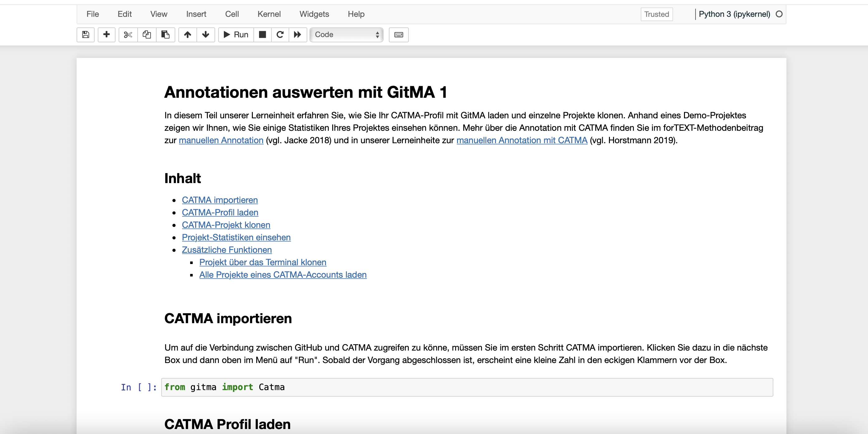Paste cells below icon
868x434 pixels.
pos(165,35)
